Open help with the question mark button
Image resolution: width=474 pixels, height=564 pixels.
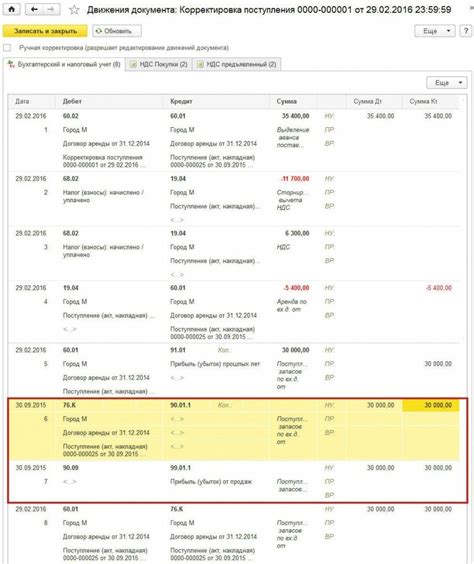(x=466, y=31)
